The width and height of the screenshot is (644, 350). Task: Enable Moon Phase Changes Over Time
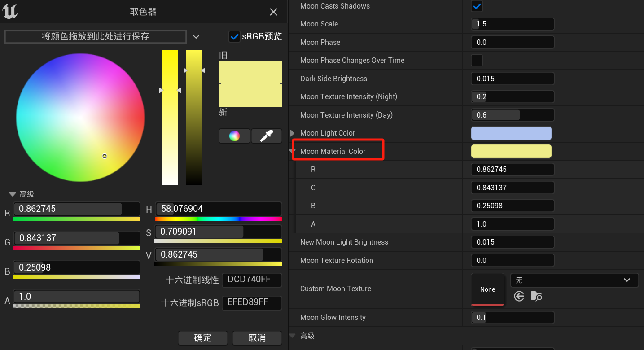point(477,60)
